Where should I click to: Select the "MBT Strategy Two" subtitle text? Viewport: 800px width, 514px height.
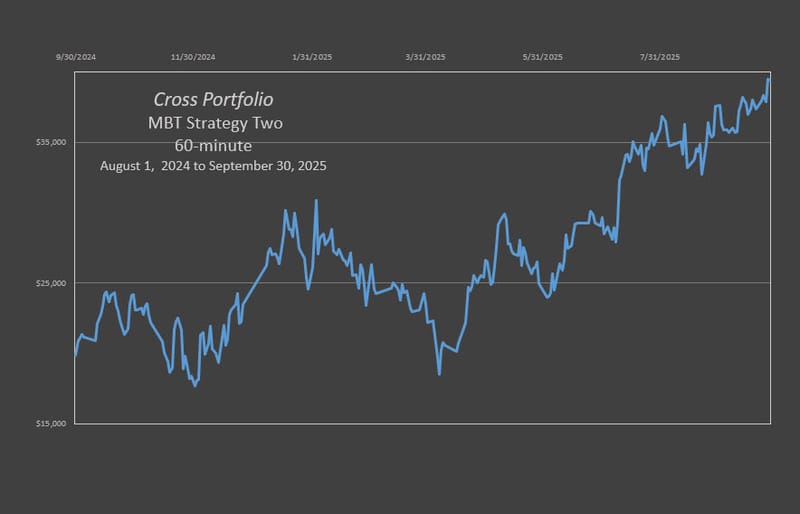point(213,124)
